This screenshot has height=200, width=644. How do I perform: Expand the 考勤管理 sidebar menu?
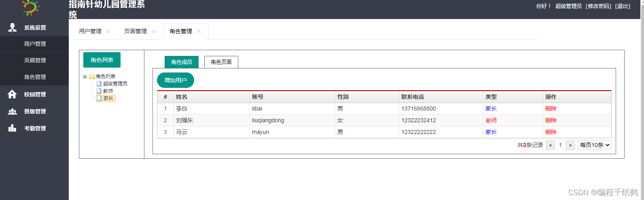point(34,128)
